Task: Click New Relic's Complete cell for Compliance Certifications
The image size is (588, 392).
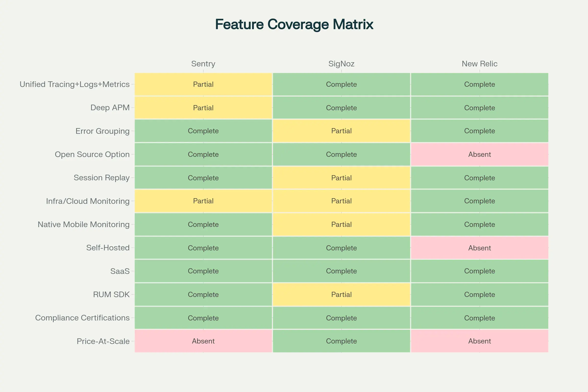Action: [x=479, y=318]
